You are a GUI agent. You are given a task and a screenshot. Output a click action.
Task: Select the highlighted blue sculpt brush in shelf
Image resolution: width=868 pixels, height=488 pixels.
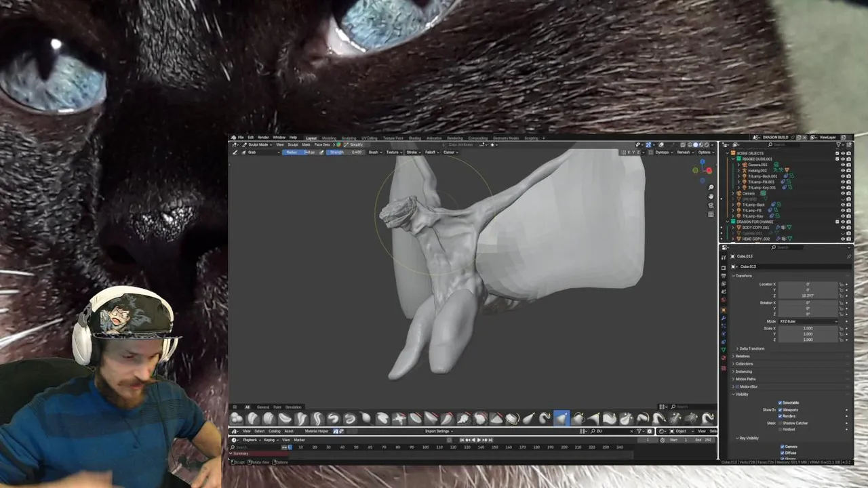point(561,418)
